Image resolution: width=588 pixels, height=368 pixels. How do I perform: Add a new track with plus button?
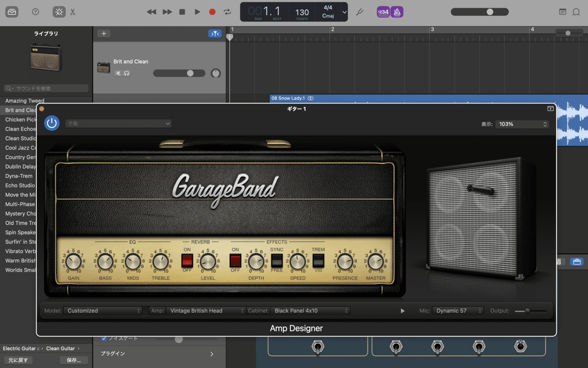tap(104, 33)
